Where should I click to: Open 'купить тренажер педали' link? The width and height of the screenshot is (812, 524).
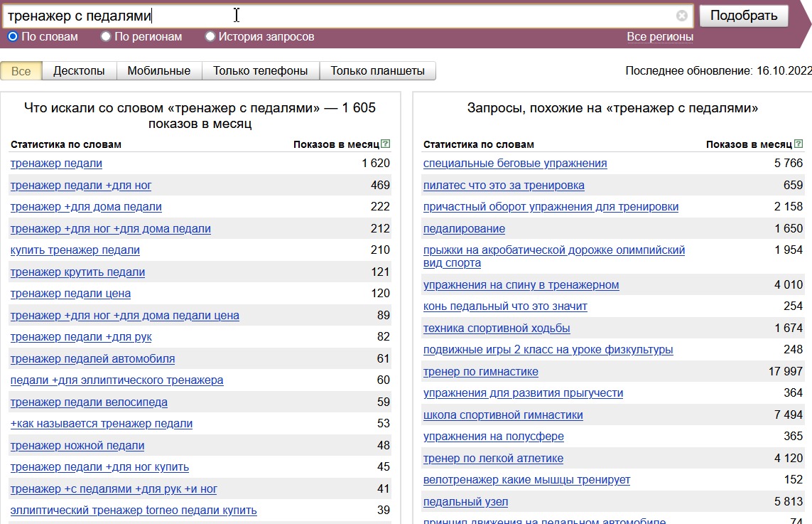tap(75, 250)
